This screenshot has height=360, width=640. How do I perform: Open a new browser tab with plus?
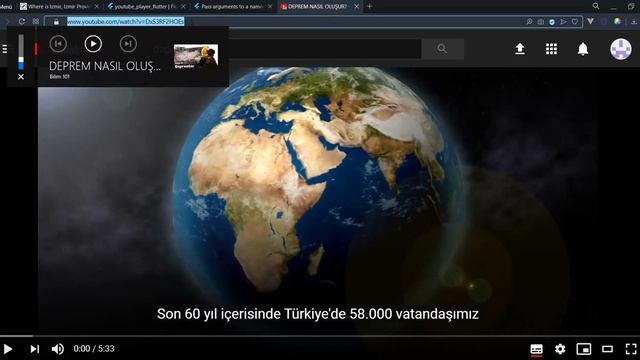pos(369,6)
